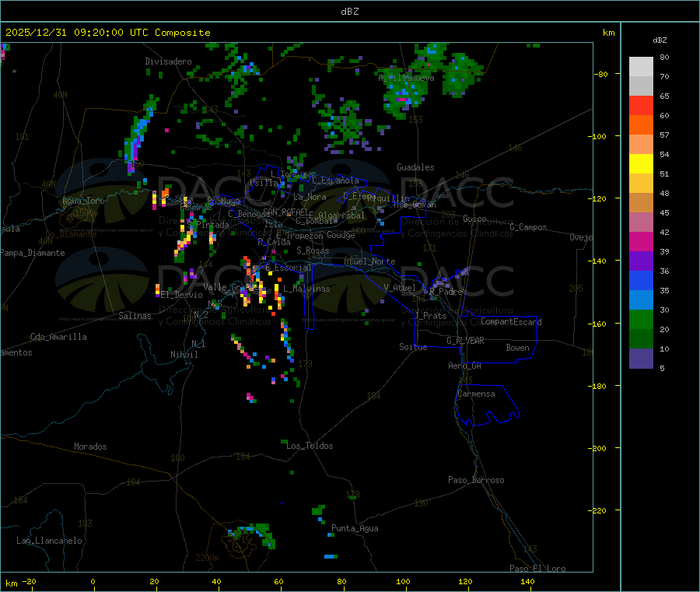Select the Tropezon label
This screenshot has height=592, width=700.
[304, 236]
